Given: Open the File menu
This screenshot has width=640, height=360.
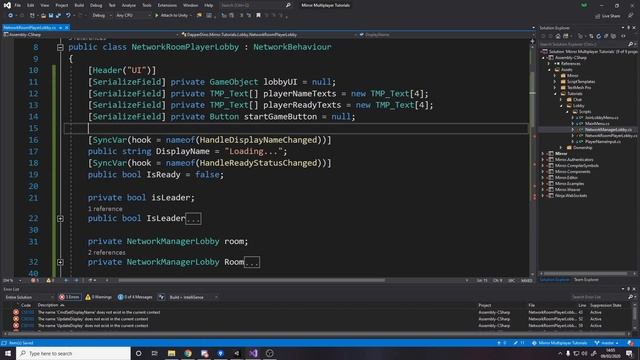Looking at the screenshot, I should 18,5.
